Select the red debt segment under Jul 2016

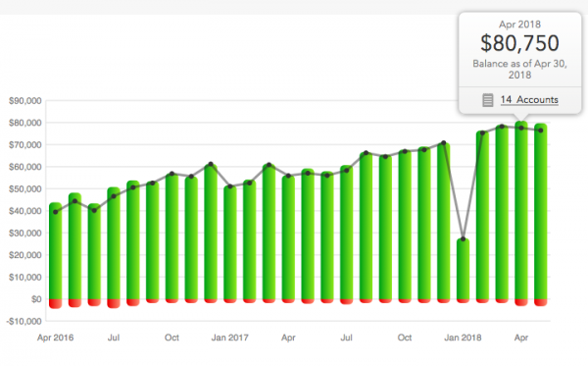114,303
